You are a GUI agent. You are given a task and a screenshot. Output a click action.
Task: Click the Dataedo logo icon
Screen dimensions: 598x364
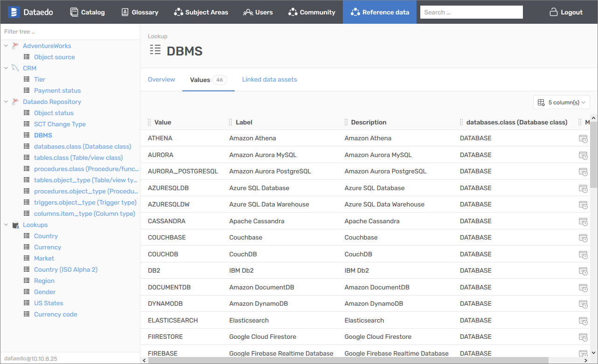pos(14,12)
